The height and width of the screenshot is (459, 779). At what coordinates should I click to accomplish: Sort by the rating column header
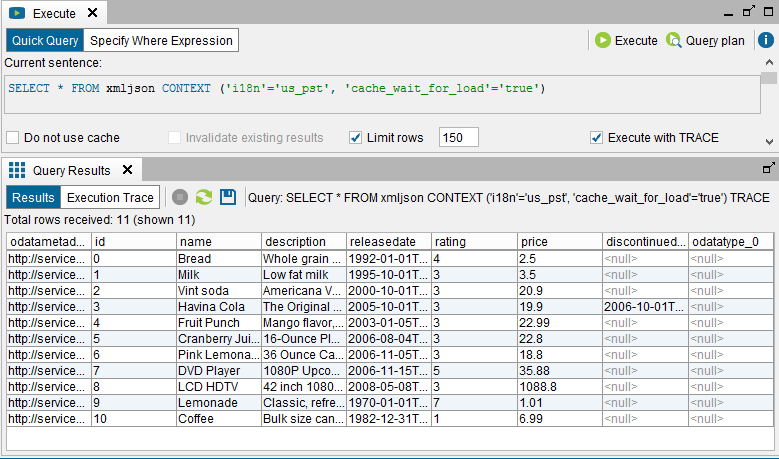(x=474, y=242)
